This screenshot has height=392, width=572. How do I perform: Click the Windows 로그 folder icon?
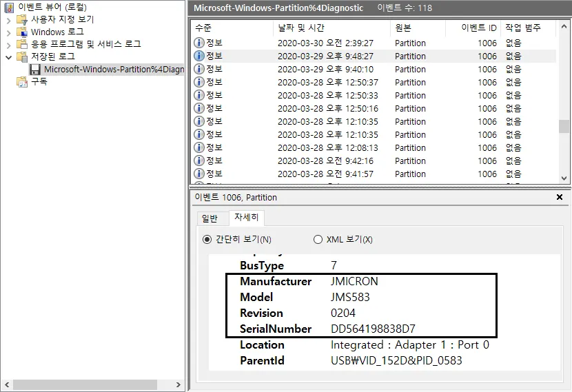(22, 32)
